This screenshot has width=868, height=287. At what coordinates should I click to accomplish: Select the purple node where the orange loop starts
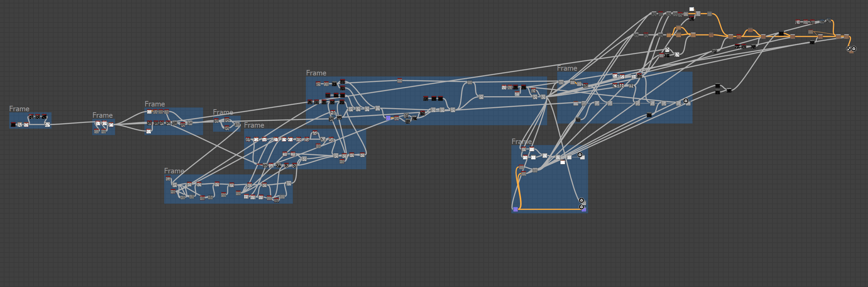coord(515,209)
